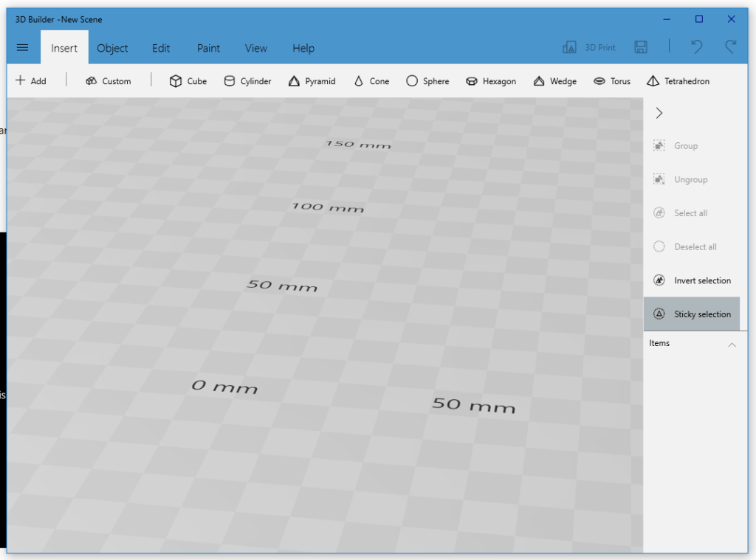Insert a Cylinder shape
The height and width of the screenshot is (560, 756).
coord(247,81)
